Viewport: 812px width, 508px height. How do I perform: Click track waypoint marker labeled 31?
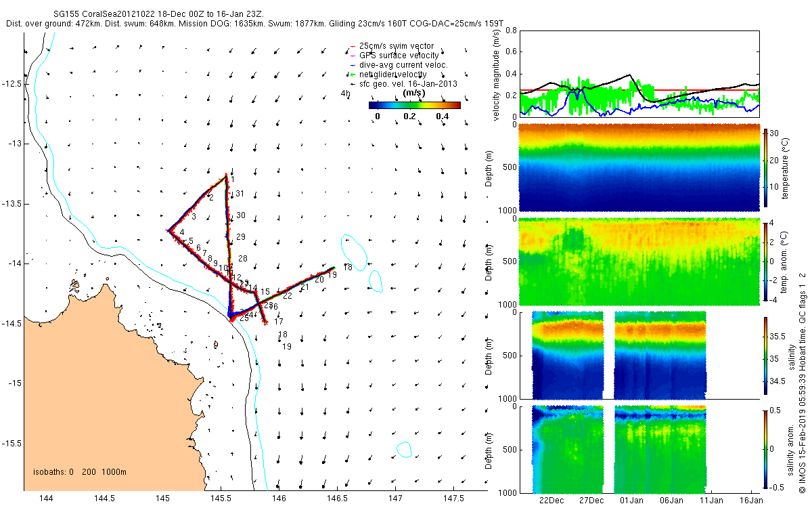click(x=240, y=194)
